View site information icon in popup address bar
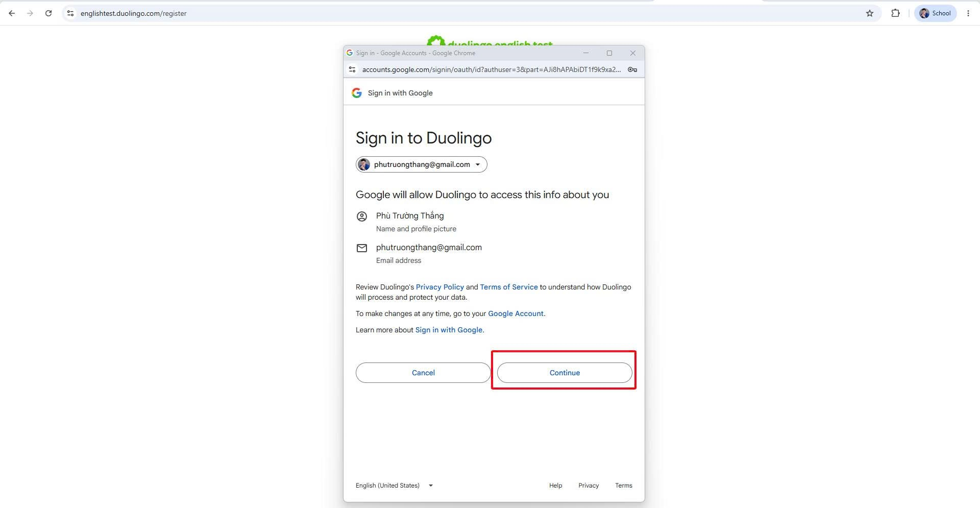Viewport: 980px width, 508px height. pos(352,69)
